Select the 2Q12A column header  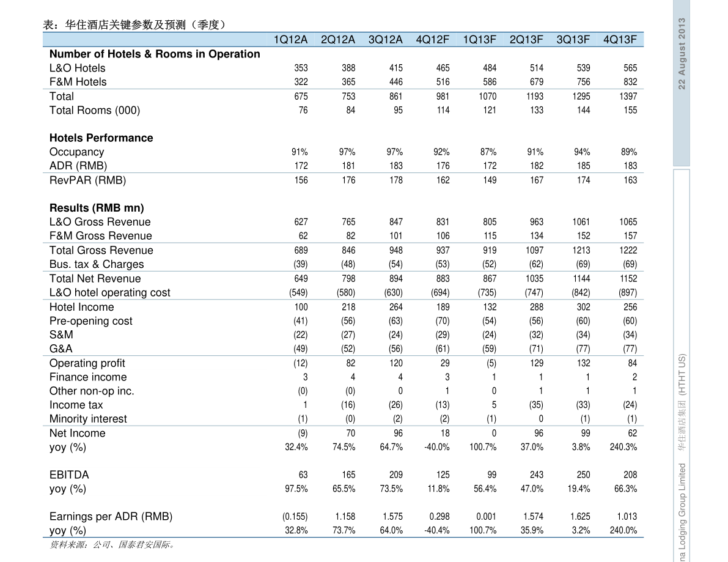337,40
